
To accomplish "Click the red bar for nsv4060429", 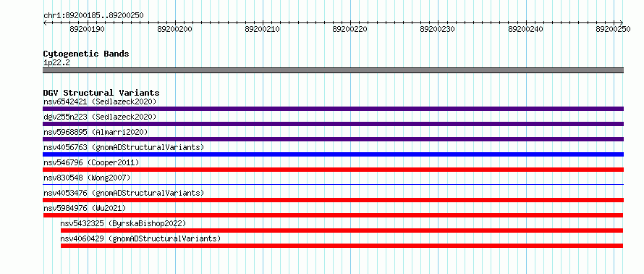I will click(342, 246).
